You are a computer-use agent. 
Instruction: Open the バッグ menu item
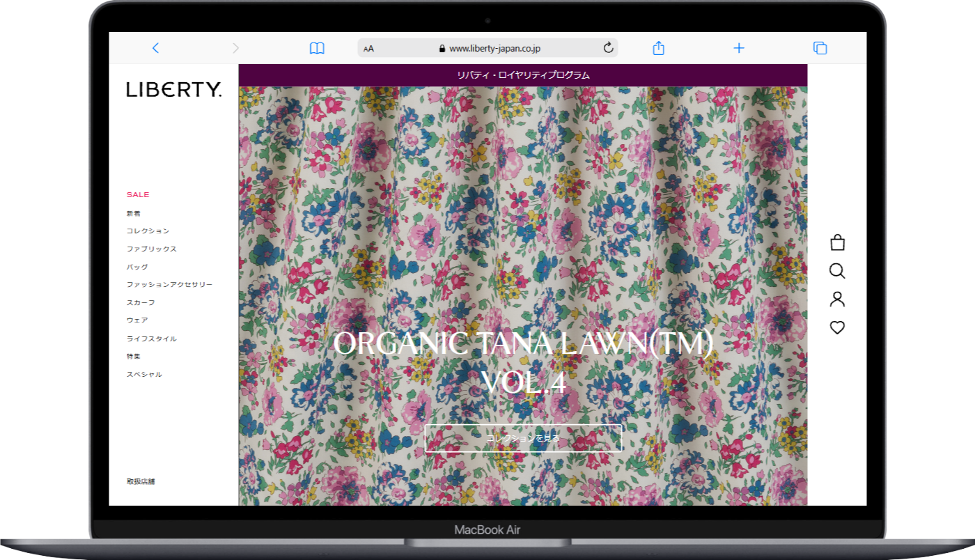pos(137,267)
